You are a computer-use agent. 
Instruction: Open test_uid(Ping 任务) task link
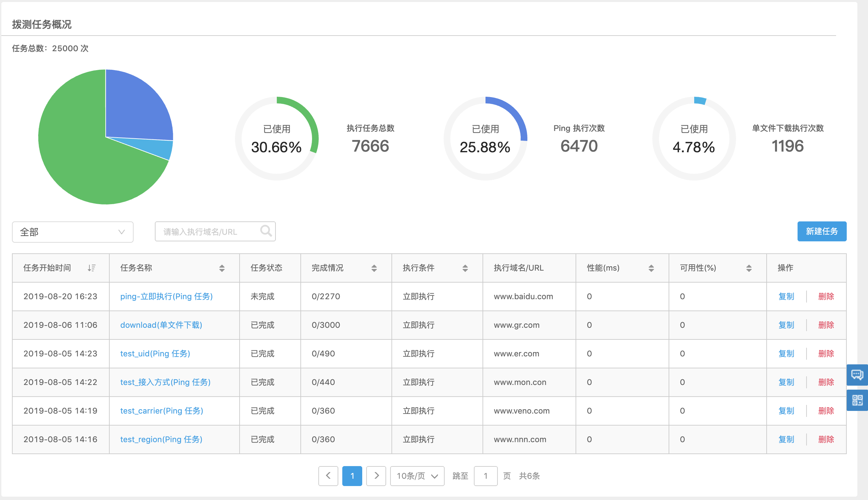point(155,353)
